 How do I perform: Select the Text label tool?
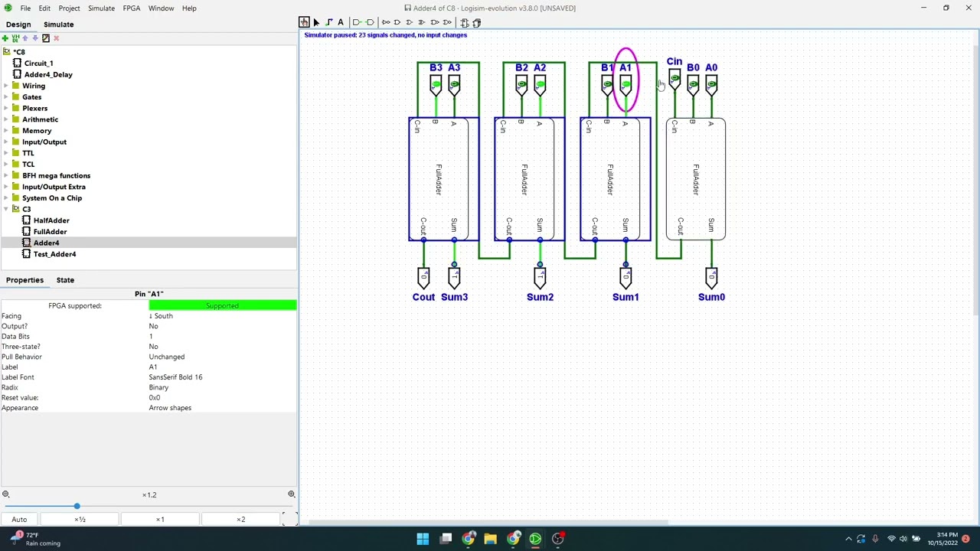tap(341, 22)
